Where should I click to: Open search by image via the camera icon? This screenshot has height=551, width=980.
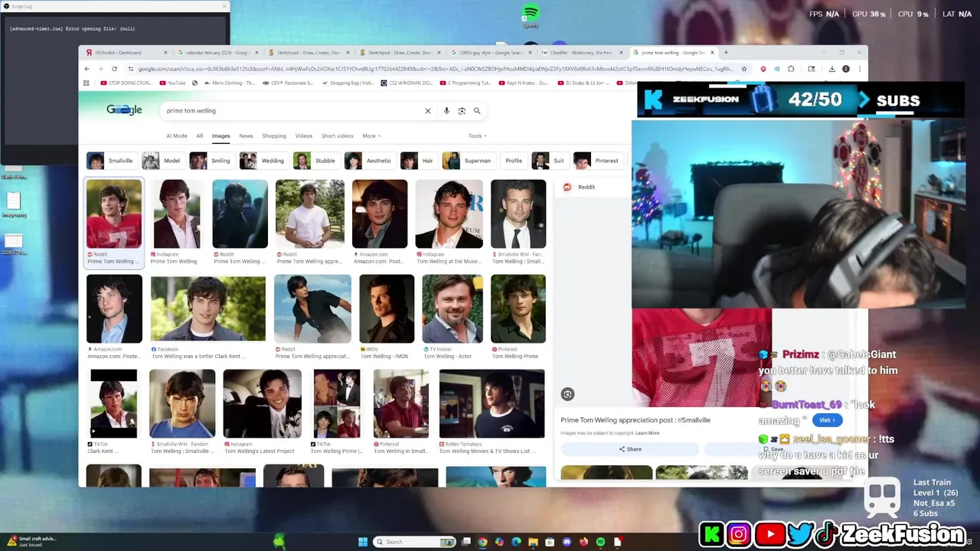[x=462, y=111]
